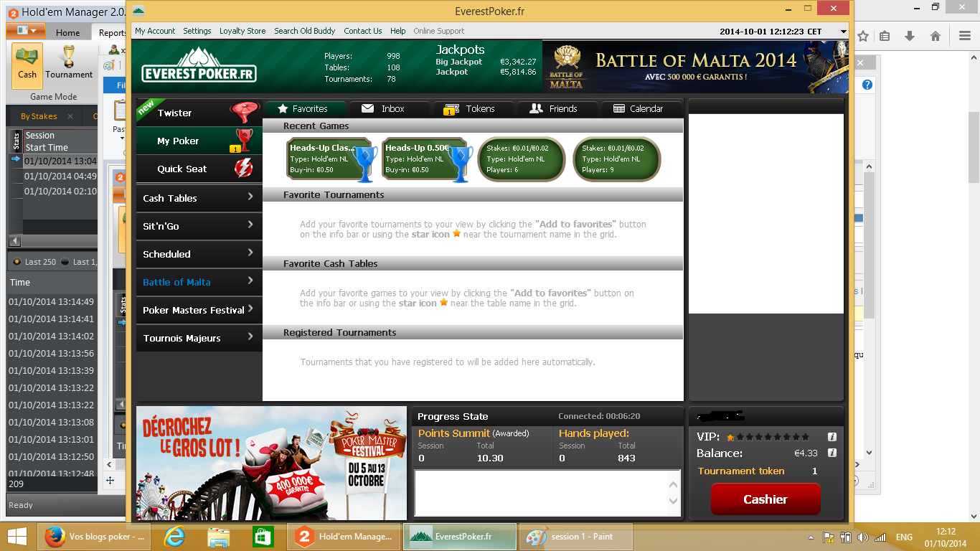
Task: Expand the Tournois Majeurs section
Action: pyautogui.click(x=199, y=338)
